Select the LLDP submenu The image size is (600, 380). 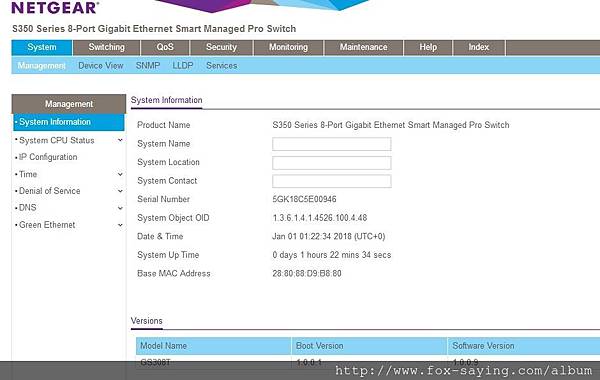[x=183, y=66]
